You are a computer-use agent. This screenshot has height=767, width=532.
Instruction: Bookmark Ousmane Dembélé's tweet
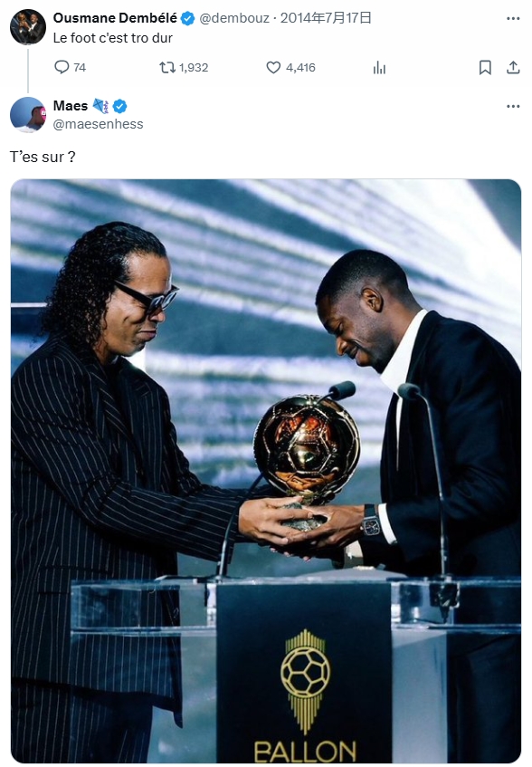pyautogui.click(x=485, y=68)
